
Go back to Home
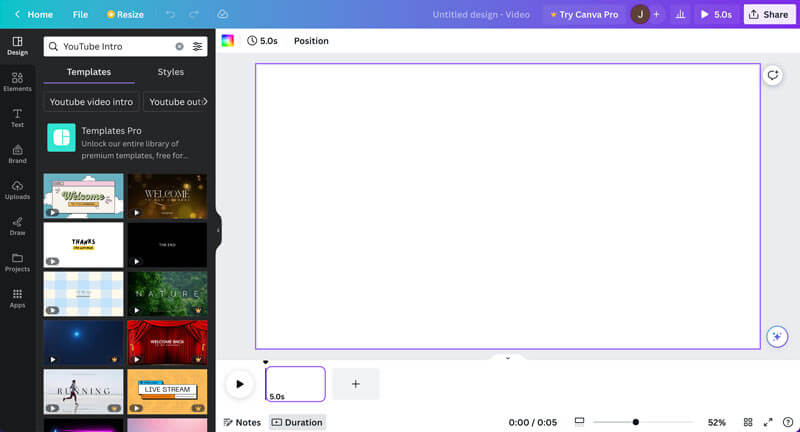pyautogui.click(x=34, y=14)
